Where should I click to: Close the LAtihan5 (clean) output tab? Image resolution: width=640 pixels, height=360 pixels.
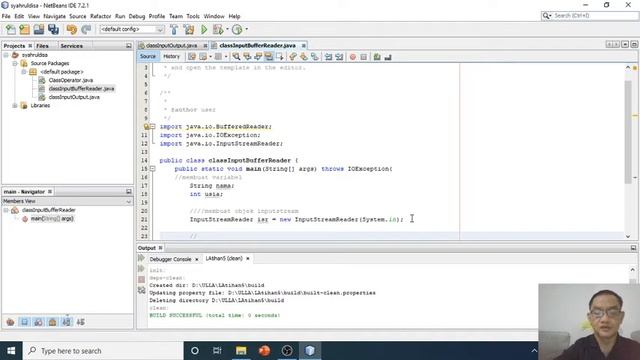click(x=247, y=258)
